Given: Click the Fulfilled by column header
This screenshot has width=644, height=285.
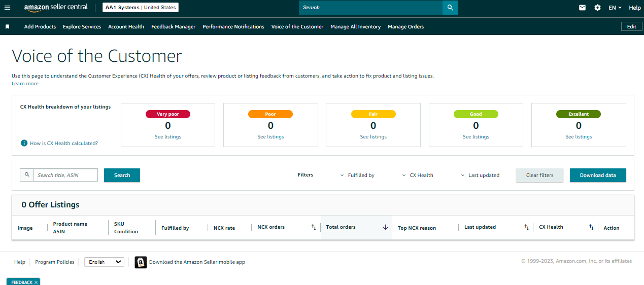Looking at the screenshot, I should [175, 228].
